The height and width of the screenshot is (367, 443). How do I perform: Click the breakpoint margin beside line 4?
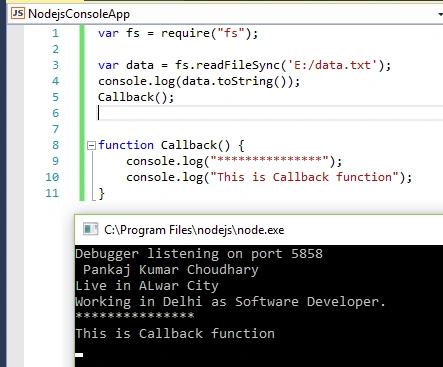click(15, 81)
